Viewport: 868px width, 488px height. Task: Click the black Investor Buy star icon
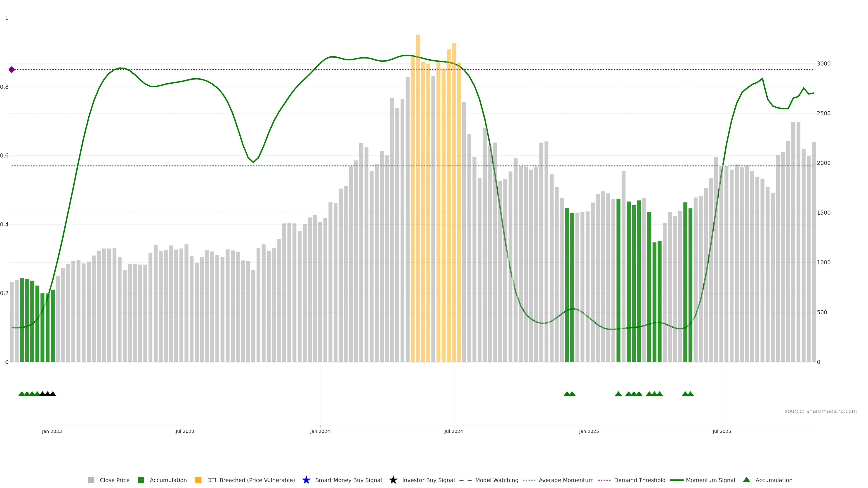393,480
